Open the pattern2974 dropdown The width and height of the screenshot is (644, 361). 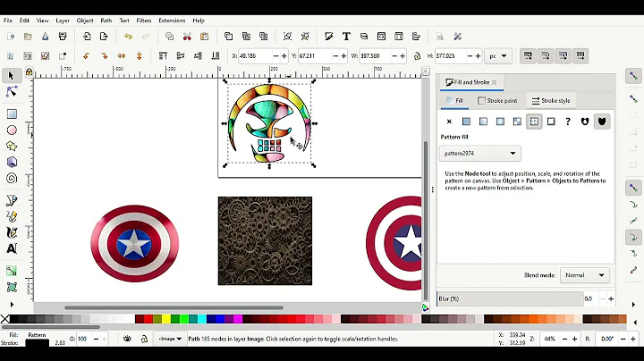pos(479,154)
